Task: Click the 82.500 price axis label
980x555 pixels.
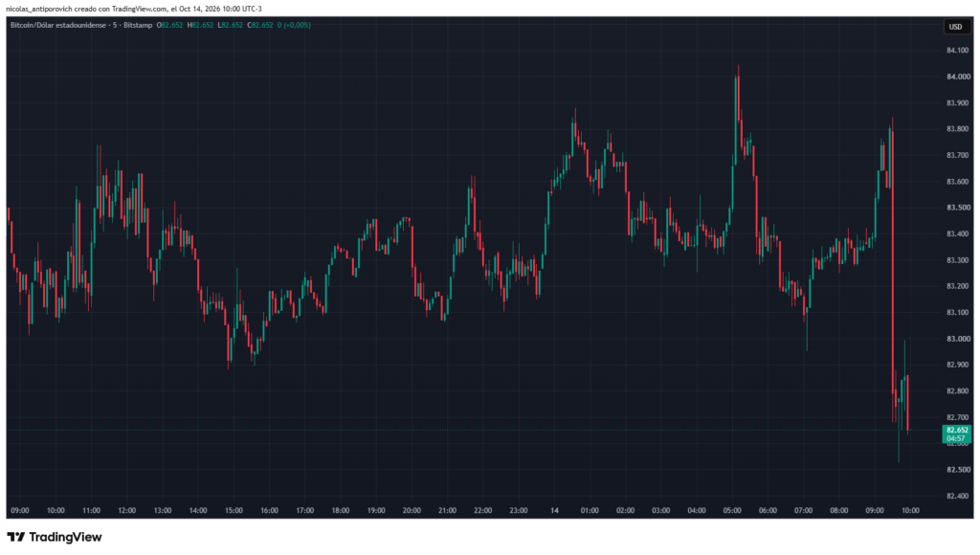Action: click(x=958, y=470)
